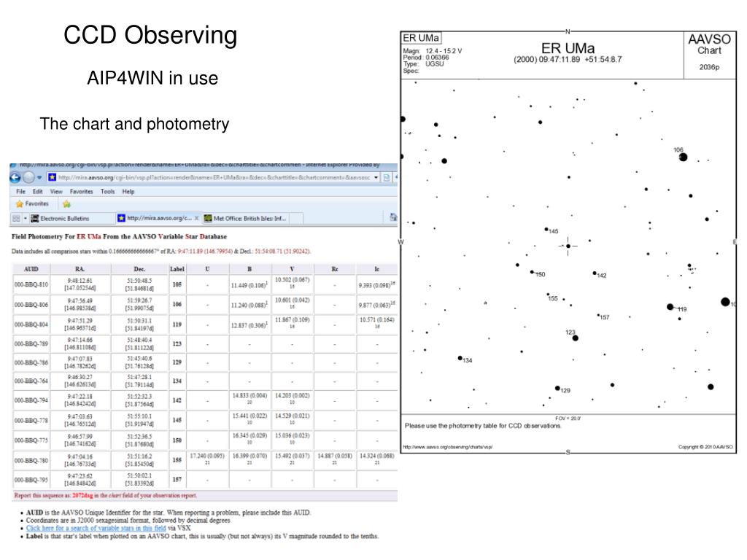Click comparison star labeled 123 on the chart
The height and width of the screenshot is (560, 747).
(x=576, y=338)
